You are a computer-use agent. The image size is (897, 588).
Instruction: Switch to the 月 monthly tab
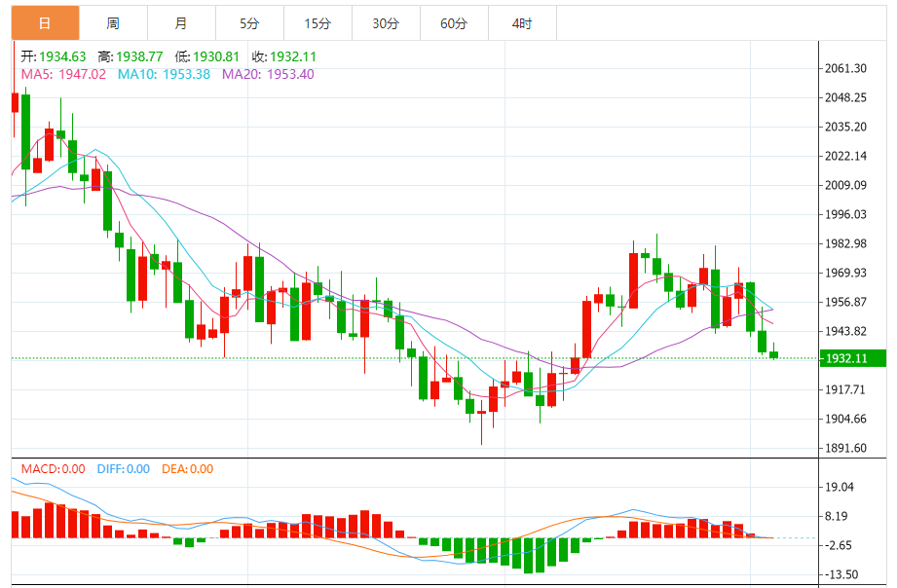coord(181,23)
